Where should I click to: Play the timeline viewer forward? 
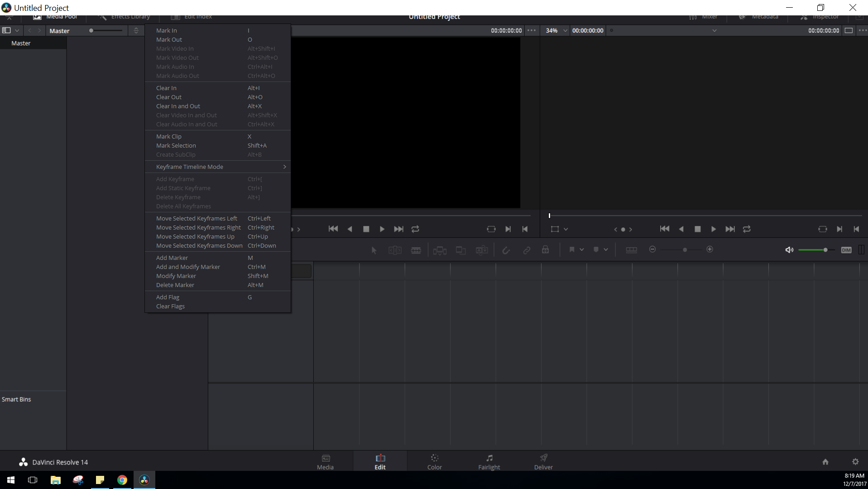tap(714, 229)
